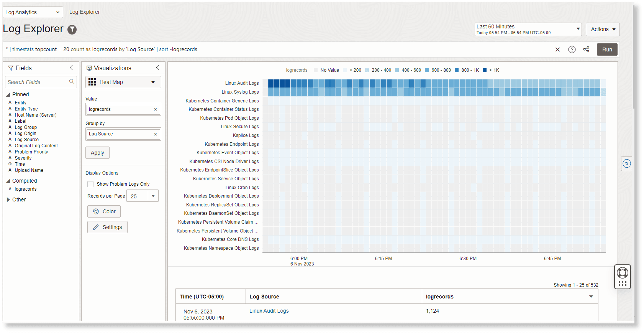Open query help question mark icon

[572, 49]
